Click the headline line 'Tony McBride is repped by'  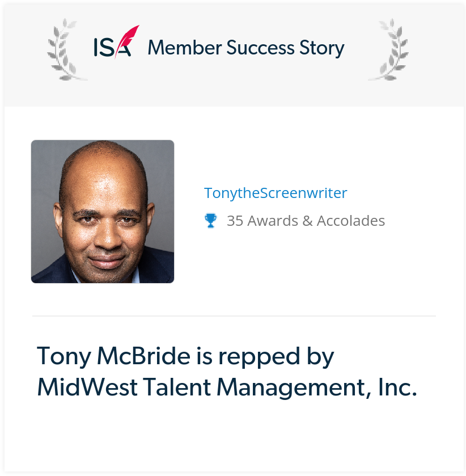point(185,357)
